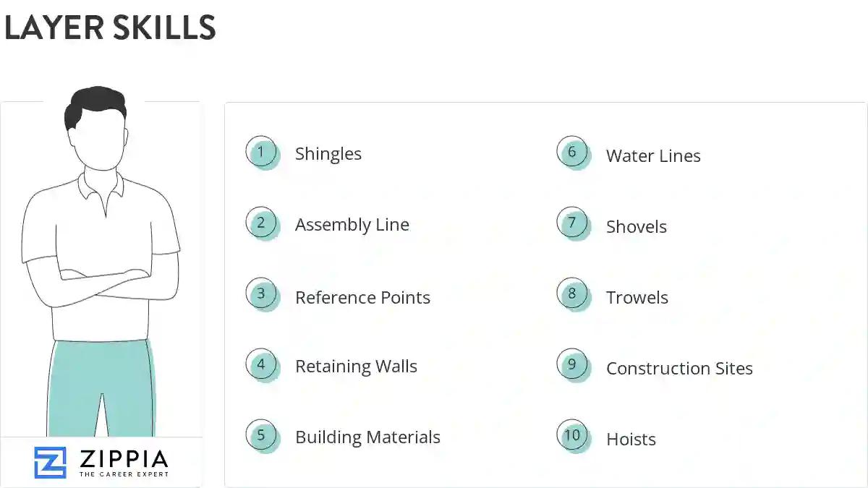The height and width of the screenshot is (488, 868).
Task: Click the Water Lines skill label
Action: 653,156
